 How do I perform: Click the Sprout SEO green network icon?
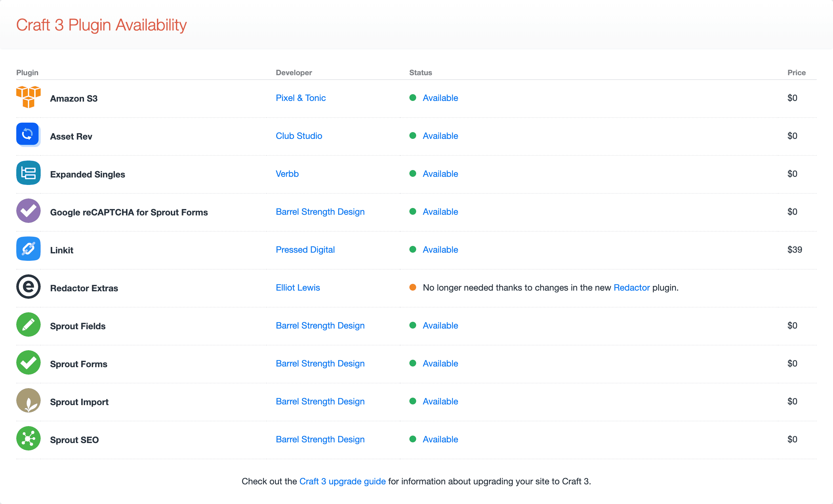pos(28,438)
